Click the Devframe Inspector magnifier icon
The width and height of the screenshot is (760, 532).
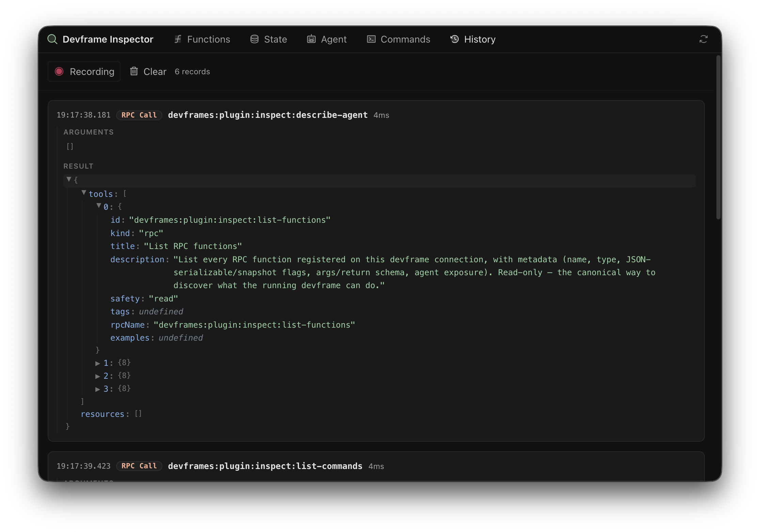pos(52,39)
